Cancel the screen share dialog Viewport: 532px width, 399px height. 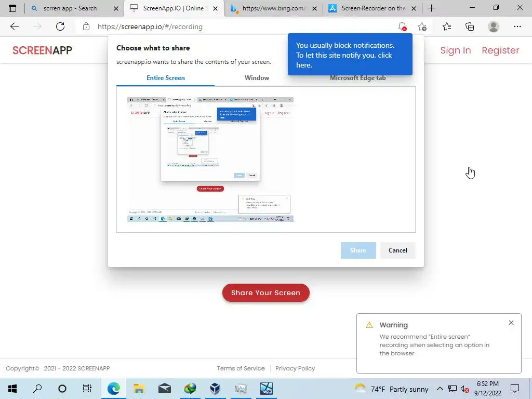click(397, 250)
